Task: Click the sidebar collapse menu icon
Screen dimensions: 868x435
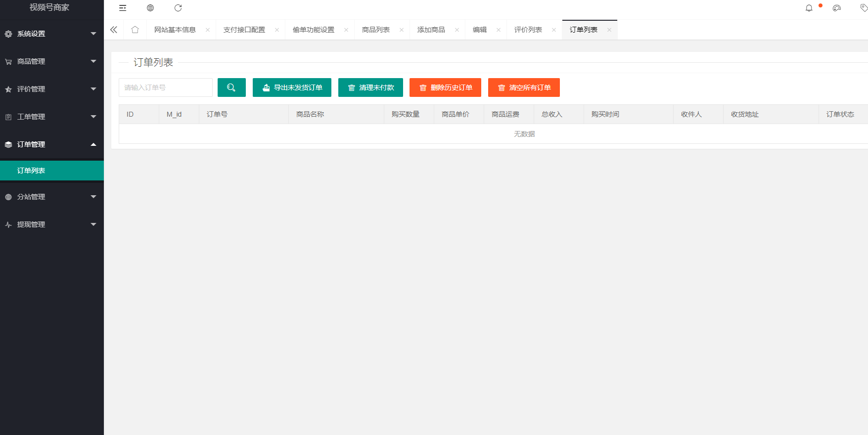Action: pos(123,8)
